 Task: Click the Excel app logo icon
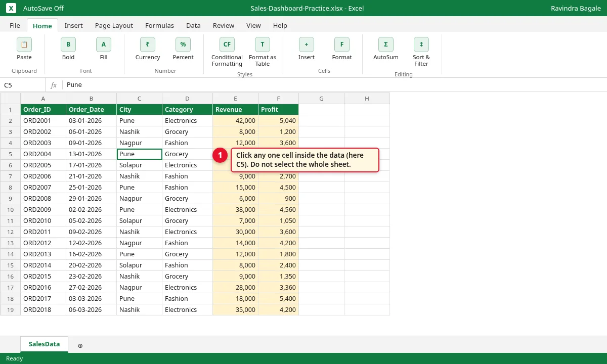click(x=11, y=8)
